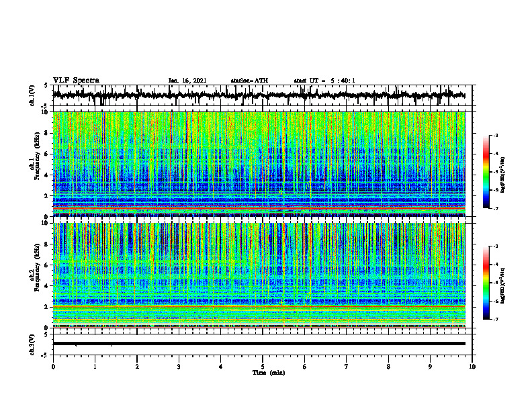
Task: Click the "9" tick label on Time axis
Action: pyautogui.click(x=430, y=367)
